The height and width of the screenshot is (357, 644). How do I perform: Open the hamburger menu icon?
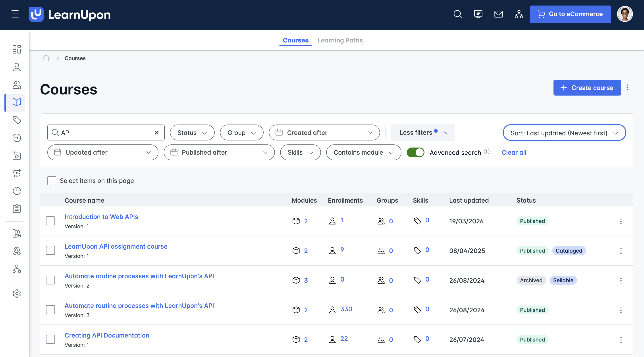[15, 14]
